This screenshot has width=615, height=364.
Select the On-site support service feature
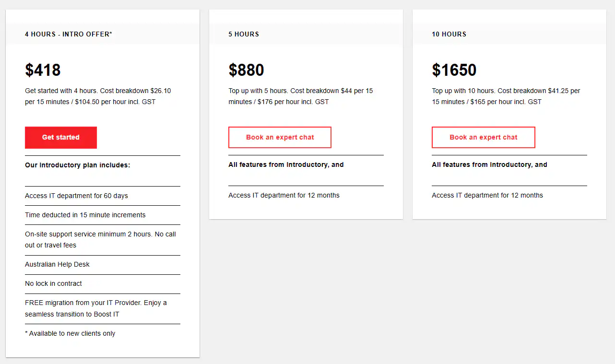pyautogui.click(x=100, y=239)
